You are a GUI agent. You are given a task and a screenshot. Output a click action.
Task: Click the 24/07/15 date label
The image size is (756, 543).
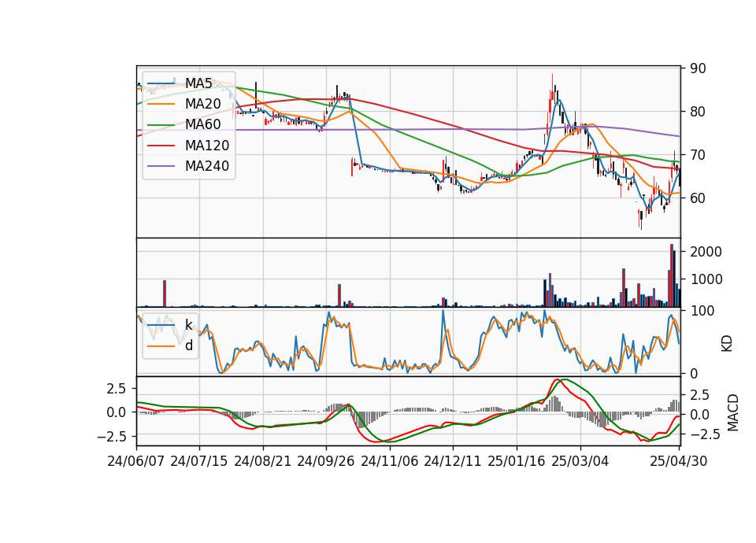click(199, 461)
